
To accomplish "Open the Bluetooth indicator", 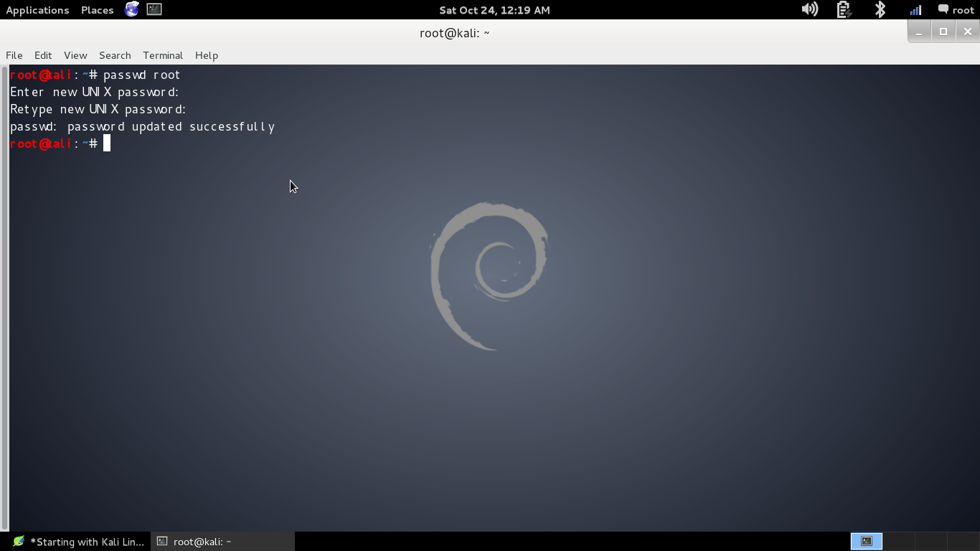I will tap(880, 9).
